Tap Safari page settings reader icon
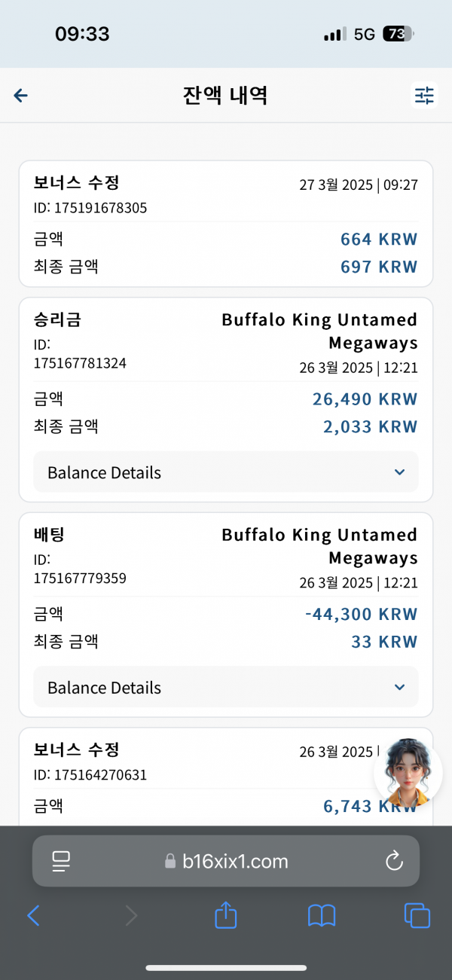Image resolution: width=452 pixels, height=980 pixels. click(x=61, y=861)
